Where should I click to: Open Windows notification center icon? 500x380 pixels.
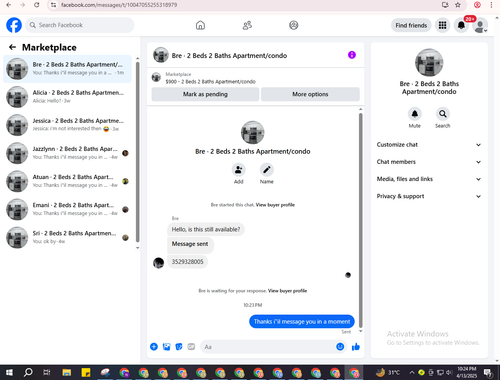click(488, 372)
